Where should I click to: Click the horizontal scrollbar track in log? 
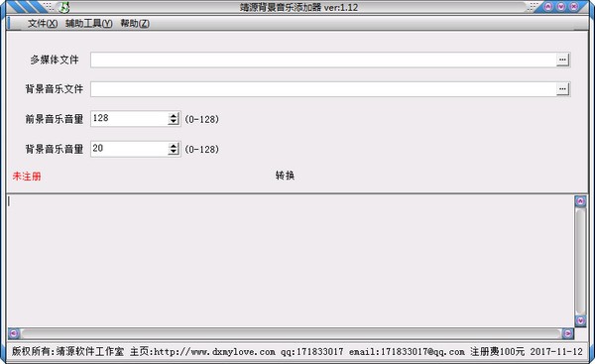click(291, 333)
